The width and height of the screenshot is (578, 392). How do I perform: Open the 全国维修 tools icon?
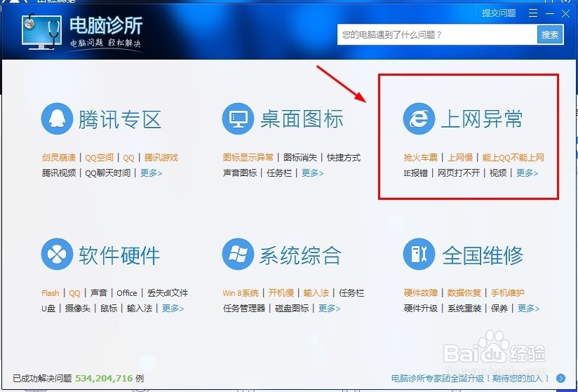(x=419, y=255)
